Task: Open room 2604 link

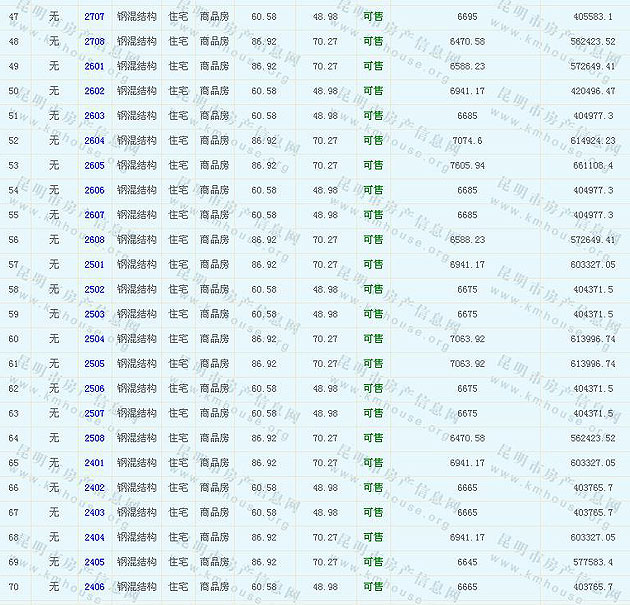Action: (94, 141)
